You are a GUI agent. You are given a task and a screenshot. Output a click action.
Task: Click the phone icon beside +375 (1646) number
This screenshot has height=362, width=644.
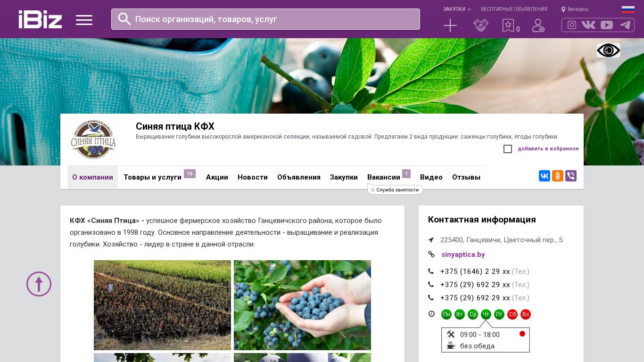[x=431, y=271]
